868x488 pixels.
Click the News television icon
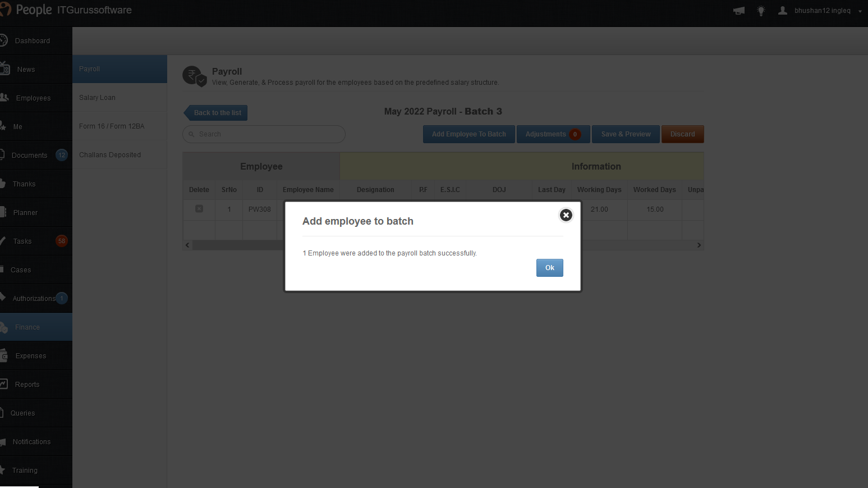click(x=4, y=69)
